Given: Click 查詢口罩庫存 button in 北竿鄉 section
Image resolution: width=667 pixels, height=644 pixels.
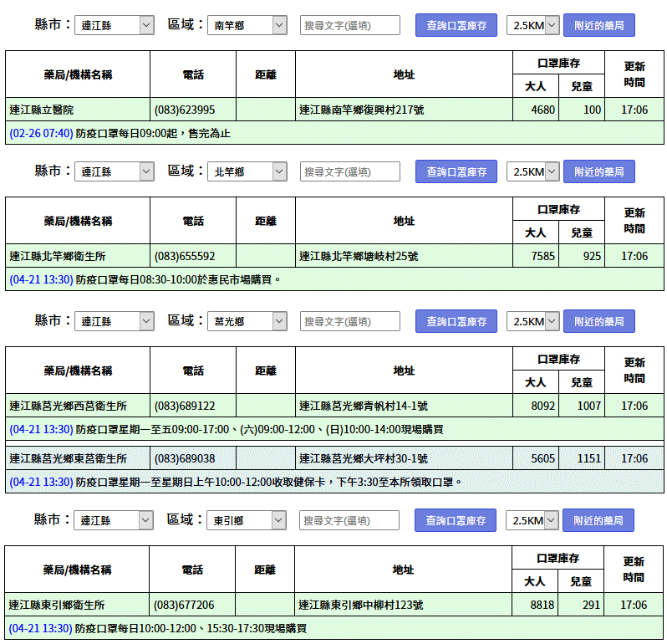Looking at the screenshot, I should coord(456,171).
